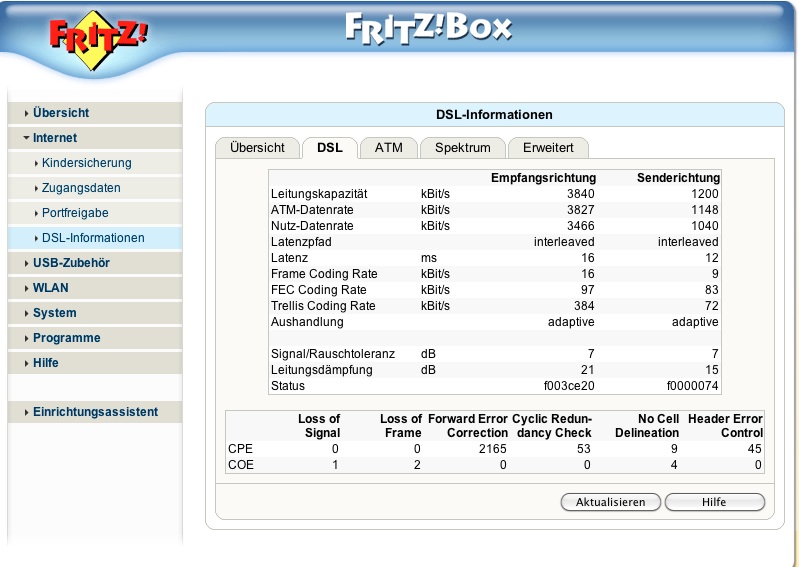799x567 pixels.
Task: Click the COE row label
Action: pyautogui.click(x=241, y=465)
